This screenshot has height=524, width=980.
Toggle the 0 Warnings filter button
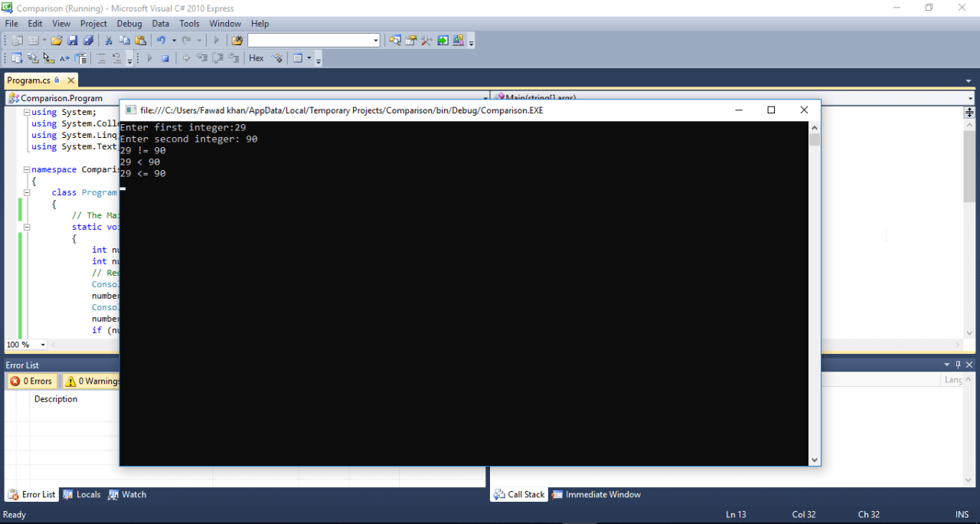click(92, 381)
